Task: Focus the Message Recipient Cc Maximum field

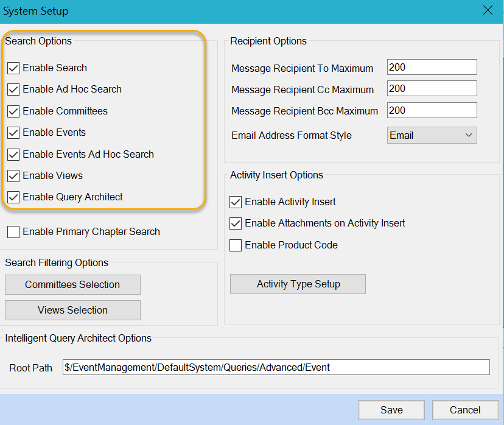Action: [x=432, y=89]
